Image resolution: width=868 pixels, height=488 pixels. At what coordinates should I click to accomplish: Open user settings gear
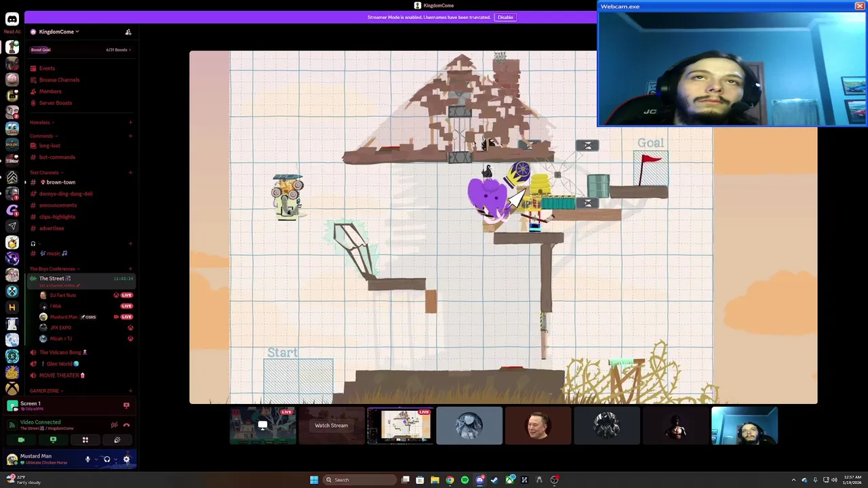[x=126, y=460]
